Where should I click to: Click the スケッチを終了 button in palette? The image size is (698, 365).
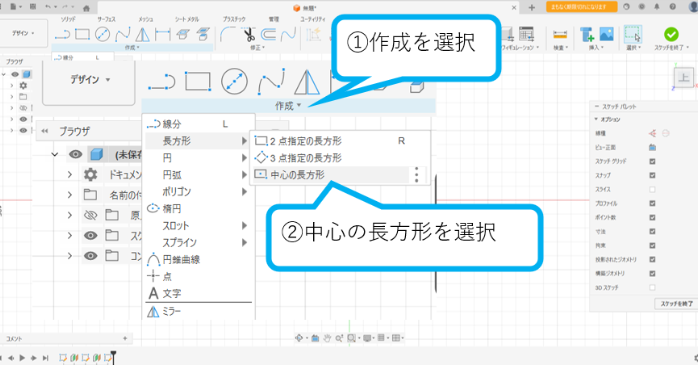pyautogui.click(x=676, y=304)
